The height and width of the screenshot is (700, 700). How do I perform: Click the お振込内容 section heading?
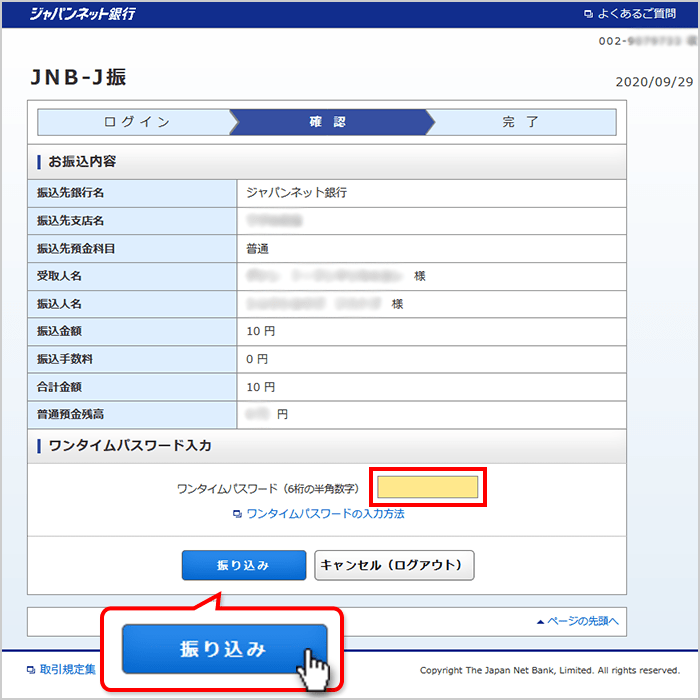(82, 161)
